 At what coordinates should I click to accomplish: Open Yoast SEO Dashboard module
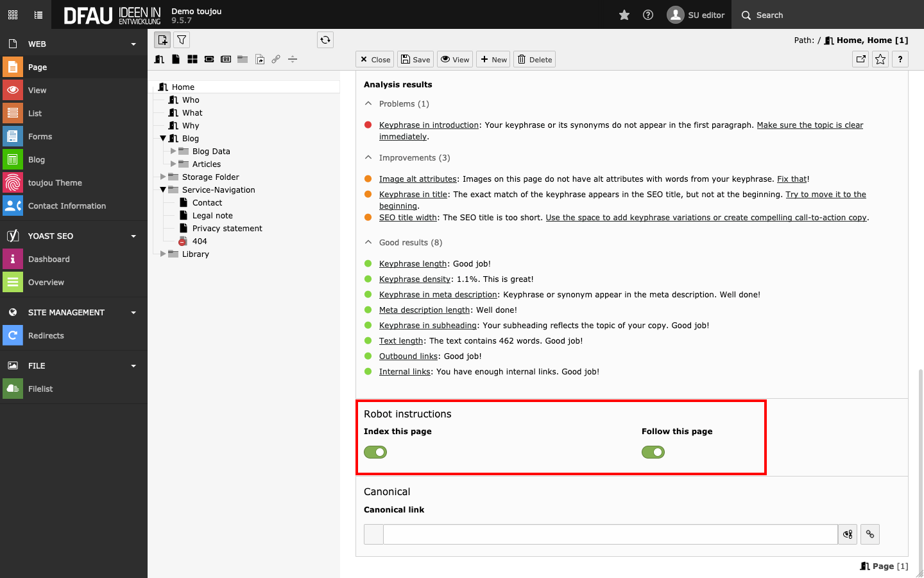49,259
